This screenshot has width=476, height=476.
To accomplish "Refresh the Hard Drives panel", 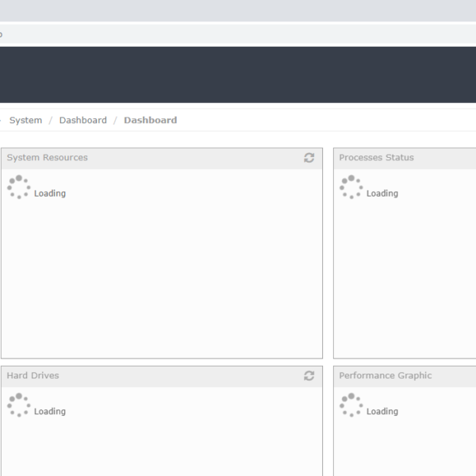I will pos(309,376).
